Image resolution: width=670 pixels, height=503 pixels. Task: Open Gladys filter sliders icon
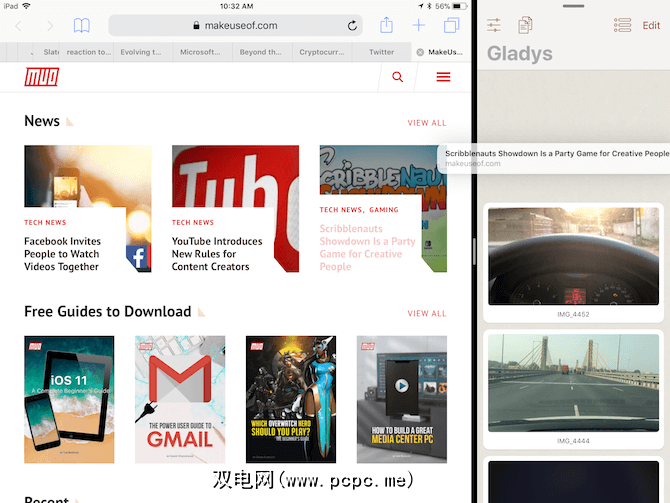tap(494, 25)
